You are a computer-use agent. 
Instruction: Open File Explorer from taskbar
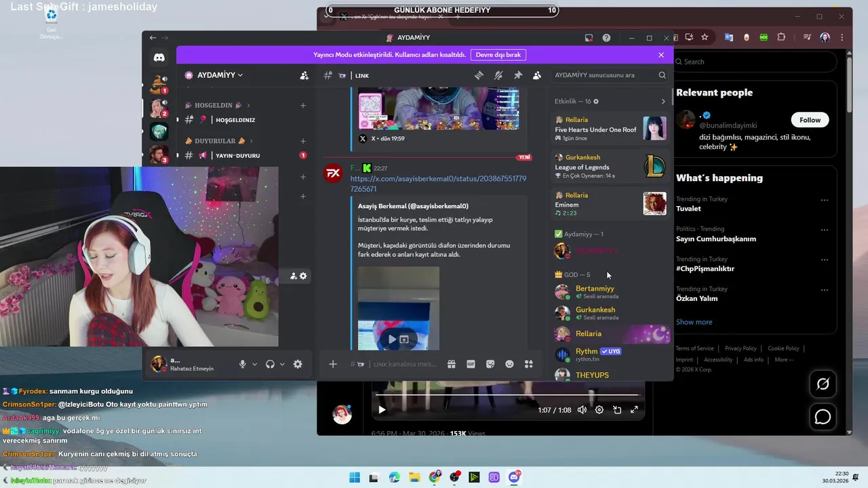coord(414,477)
